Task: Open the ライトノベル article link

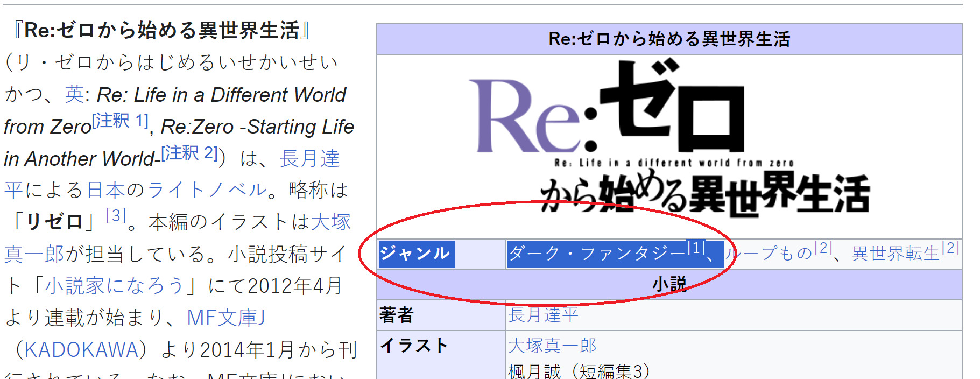Action: [x=207, y=190]
